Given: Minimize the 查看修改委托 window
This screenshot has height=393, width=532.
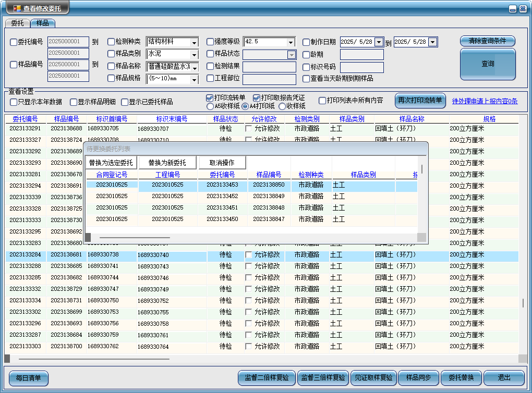Looking at the screenshot, I should tap(512, 9).
